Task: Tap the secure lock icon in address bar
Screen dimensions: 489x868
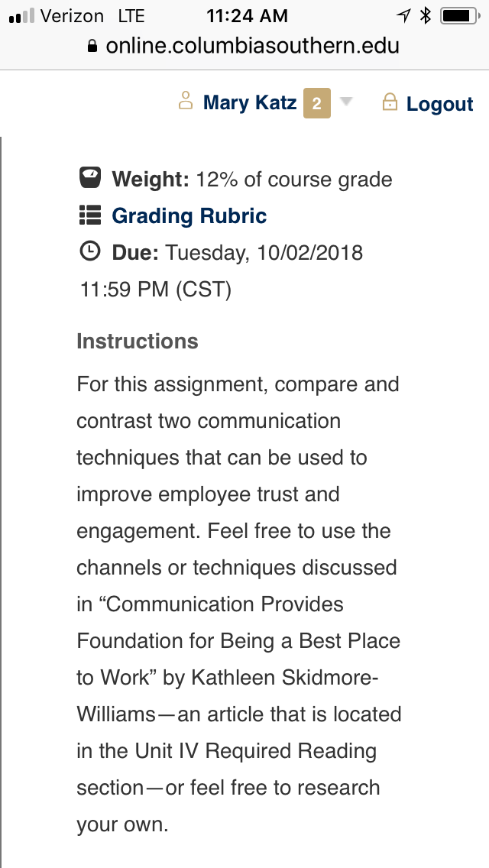Action: point(92,46)
